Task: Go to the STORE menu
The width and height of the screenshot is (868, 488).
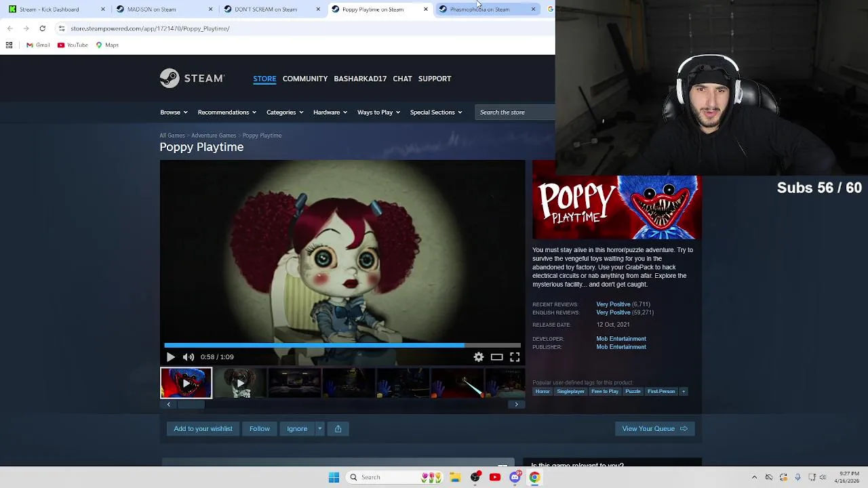Action: (264, 79)
